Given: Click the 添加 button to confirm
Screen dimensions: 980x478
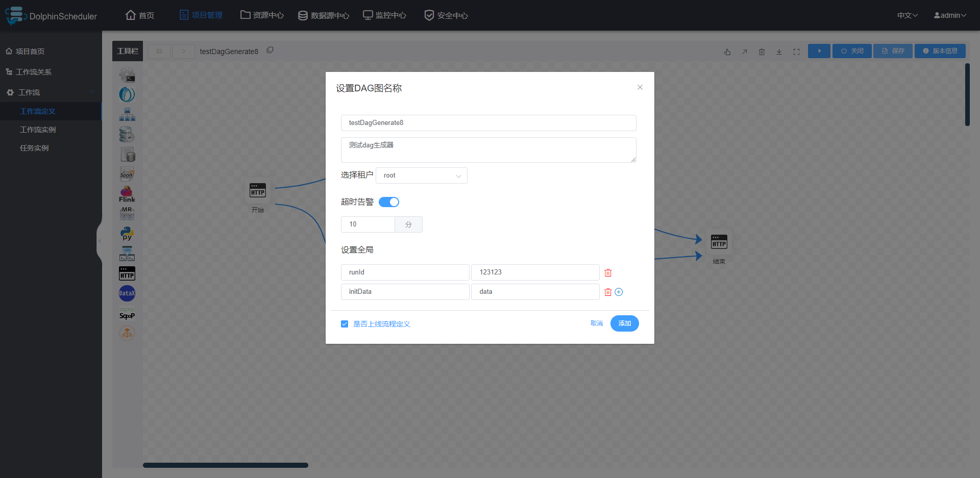Looking at the screenshot, I should (624, 323).
